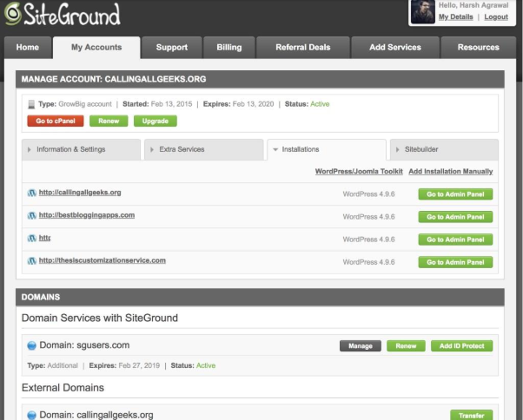Image resolution: width=523 pixels, height=420 pixels.
Task: Click Add ID Protect for sgusers.com
Action: coord(461,346)
